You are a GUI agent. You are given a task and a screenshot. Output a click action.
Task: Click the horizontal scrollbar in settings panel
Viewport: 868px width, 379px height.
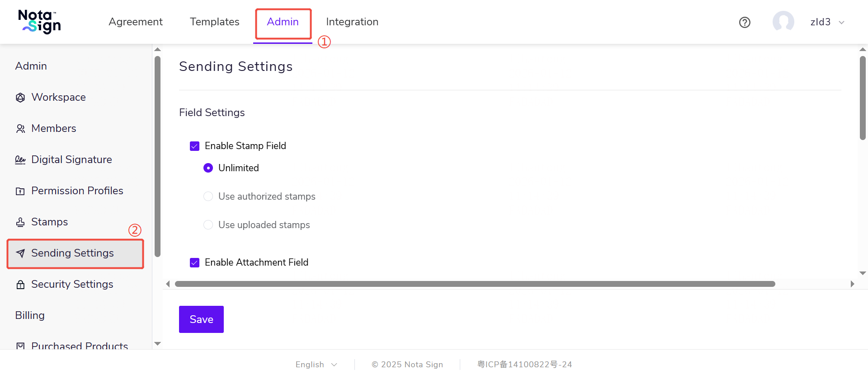pos(475,284)
